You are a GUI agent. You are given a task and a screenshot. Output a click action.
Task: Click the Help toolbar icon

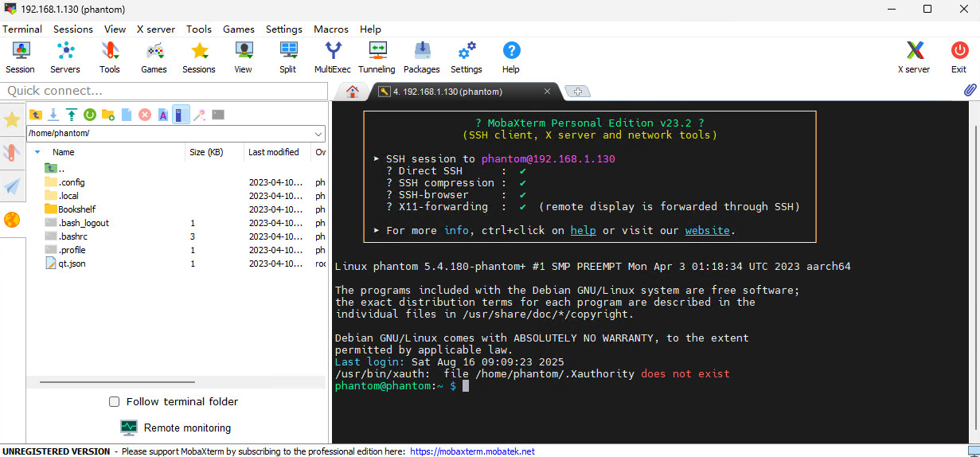click(511, 57)
